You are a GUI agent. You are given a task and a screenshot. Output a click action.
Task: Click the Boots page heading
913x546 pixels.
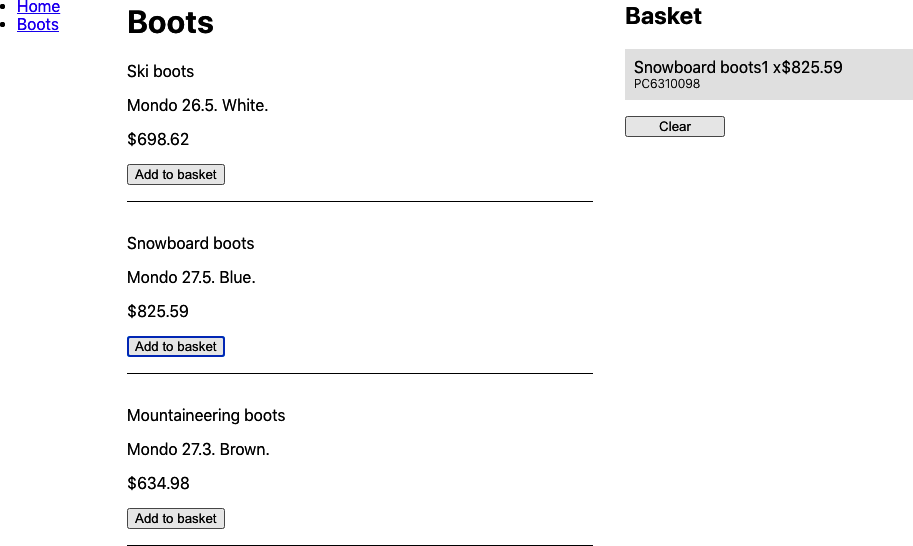click(x=170, y=23)
